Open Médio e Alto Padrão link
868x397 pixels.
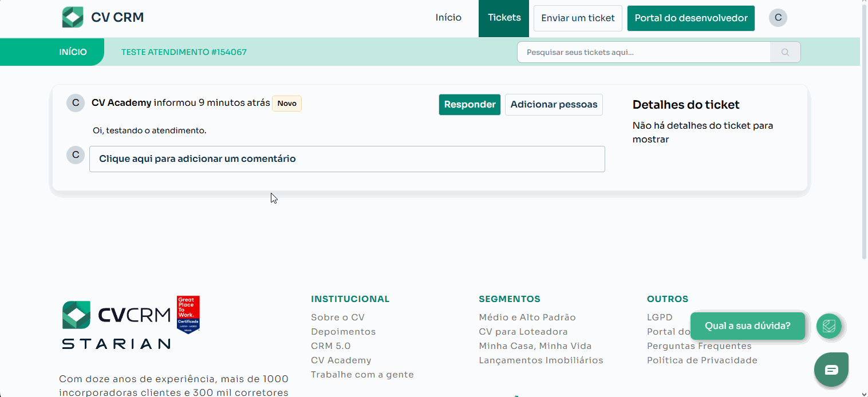tap(527, 317)
